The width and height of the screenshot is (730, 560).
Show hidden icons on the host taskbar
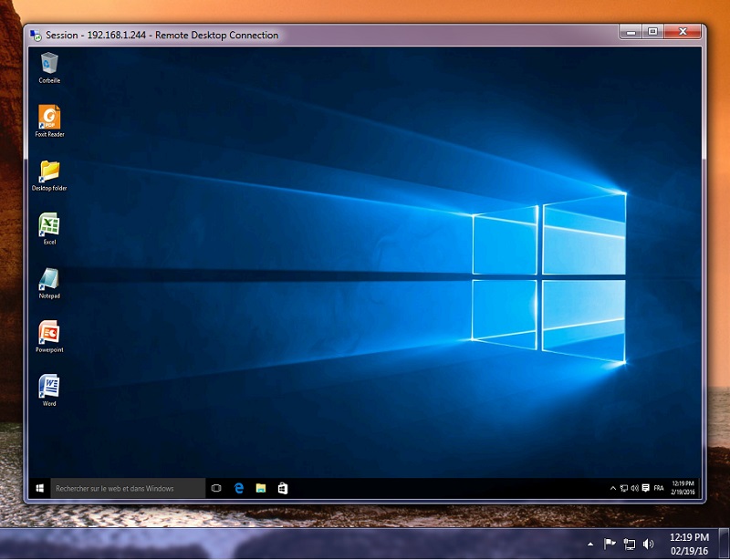[x=591, y=544]
